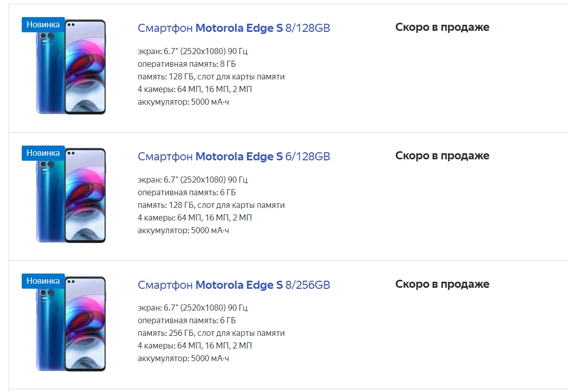Open the Motorola Edge S 6/128GB link

pos(233,157)
